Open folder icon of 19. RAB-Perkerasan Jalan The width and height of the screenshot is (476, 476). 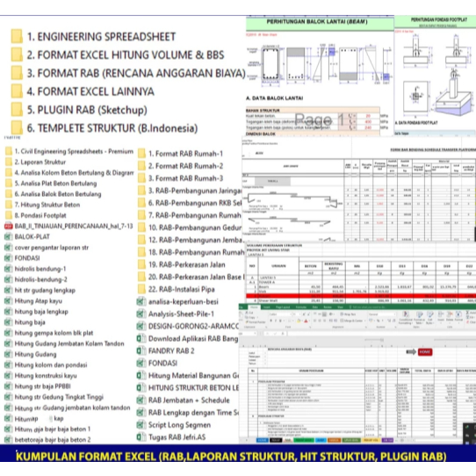141,264
